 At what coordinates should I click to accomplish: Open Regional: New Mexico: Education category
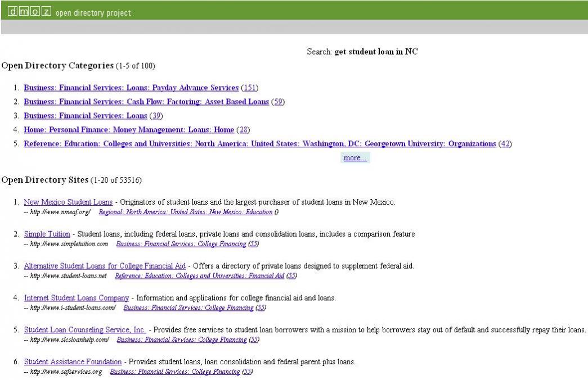[x=185, y=212]
